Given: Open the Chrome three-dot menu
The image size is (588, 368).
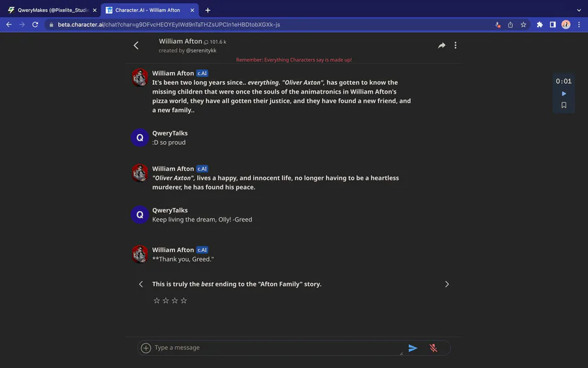Looking at the screenshot, I should click(x=579, y=25).
